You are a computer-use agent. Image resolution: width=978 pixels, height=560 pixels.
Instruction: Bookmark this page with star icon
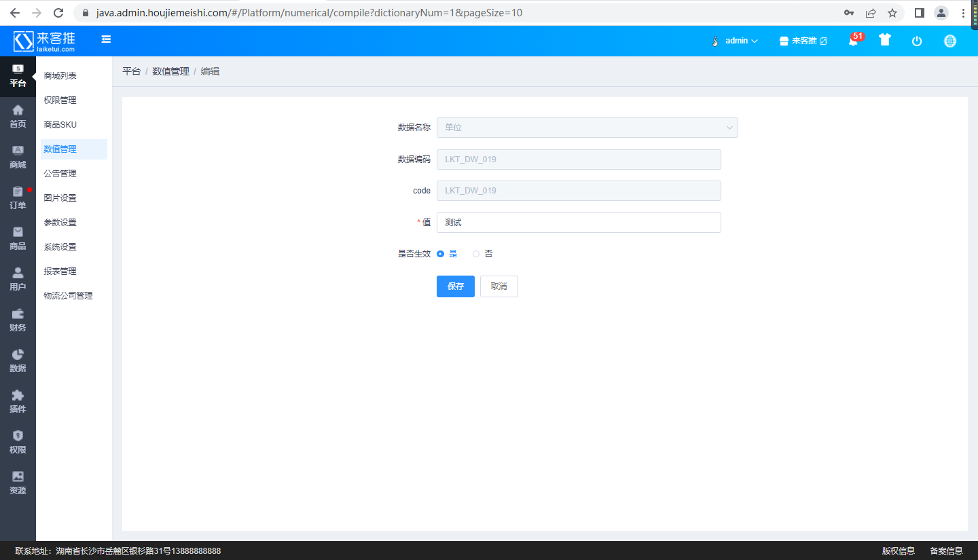[892, 13]
